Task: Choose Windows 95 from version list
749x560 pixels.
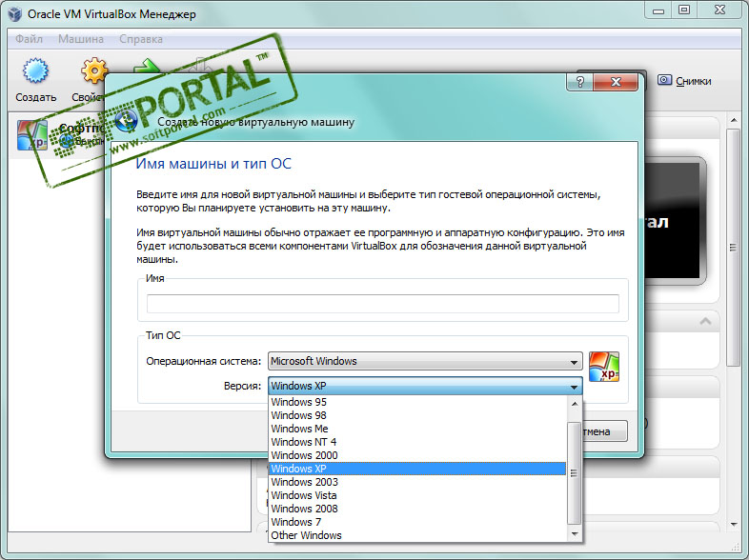Action: [417, 402]
